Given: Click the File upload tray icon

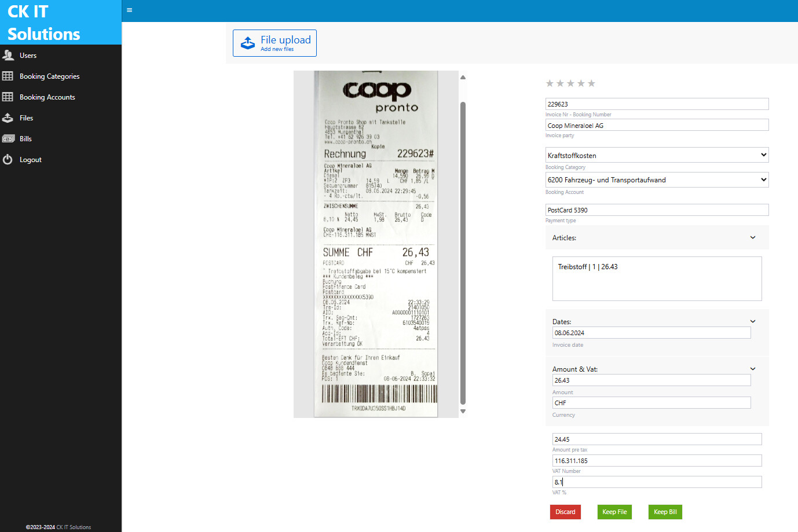Looking at the screenshot, I should point(248,43).
